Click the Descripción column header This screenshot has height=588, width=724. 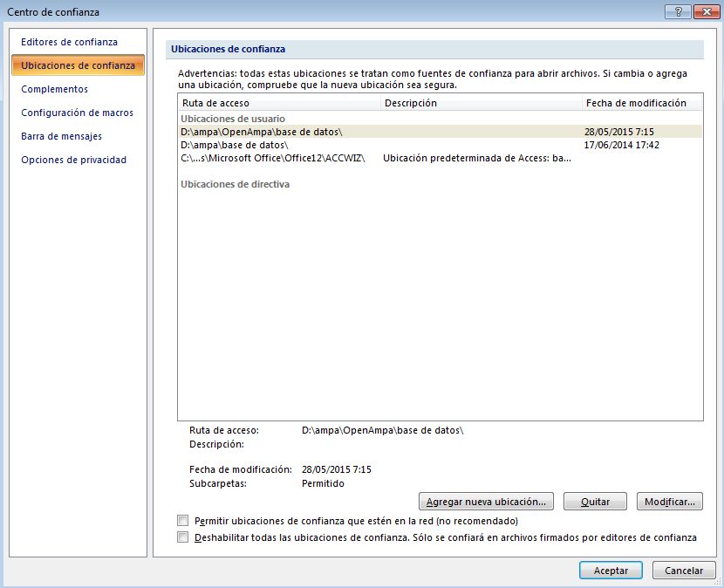point(481,103)
